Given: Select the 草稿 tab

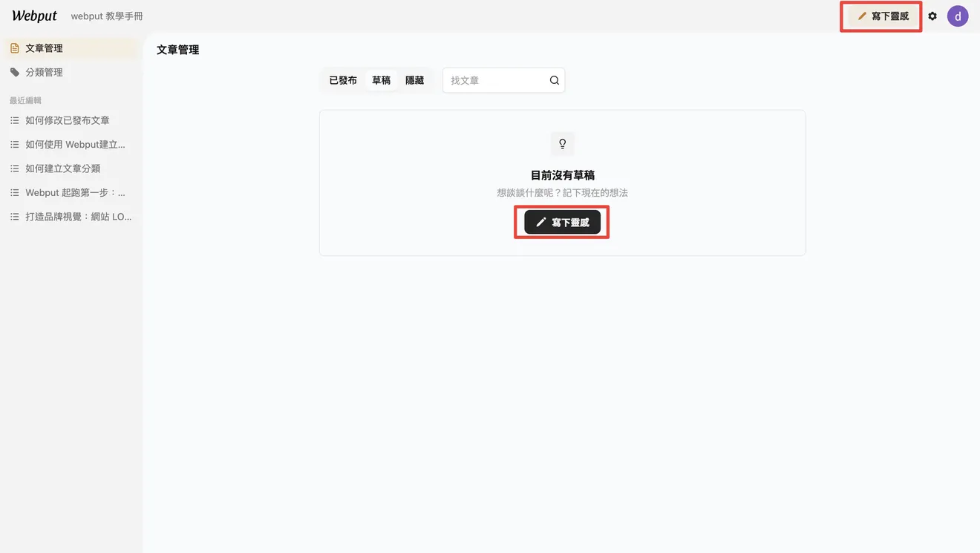Looking at the screenshot, I should point(382,80).
